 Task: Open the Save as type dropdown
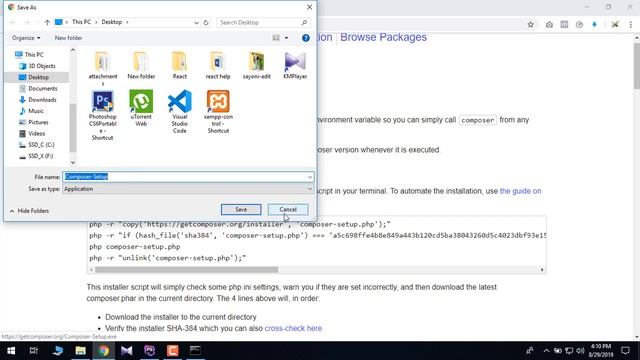[188, 189]
